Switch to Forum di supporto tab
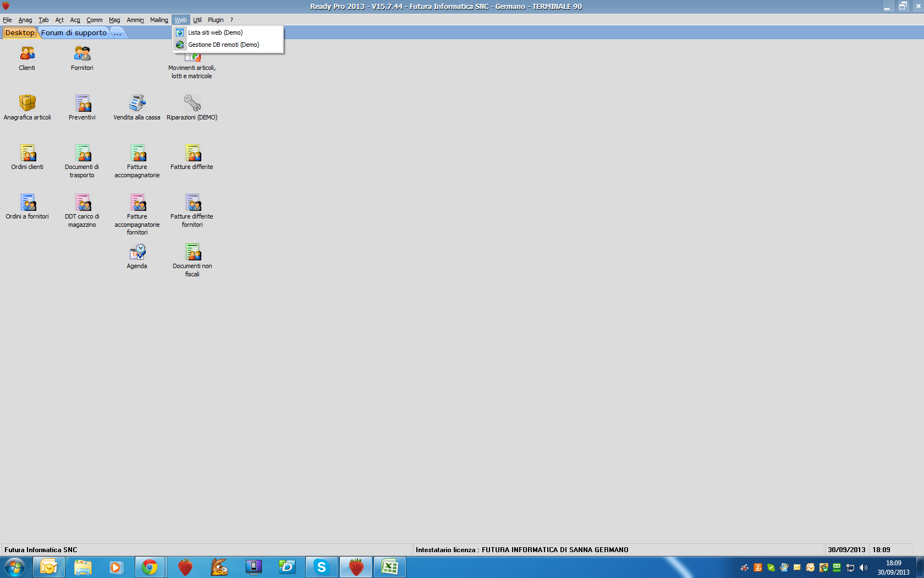The height and width of the screenshot is (578, 924). click(x=74, y=32)
